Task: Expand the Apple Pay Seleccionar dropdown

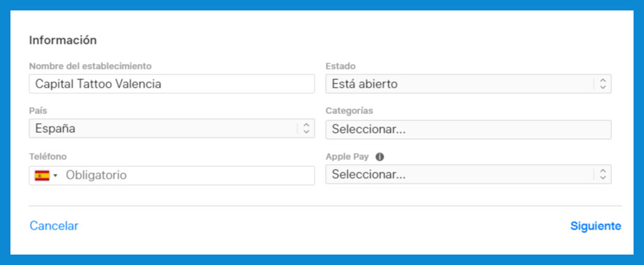Action: [x=469, y=175]
